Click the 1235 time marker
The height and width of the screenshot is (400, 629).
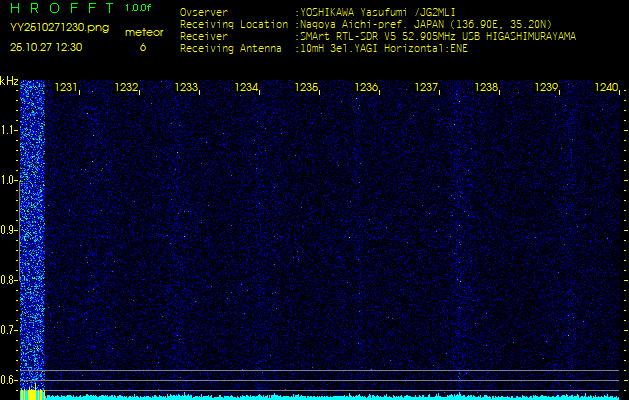click(x=307, y=88)
